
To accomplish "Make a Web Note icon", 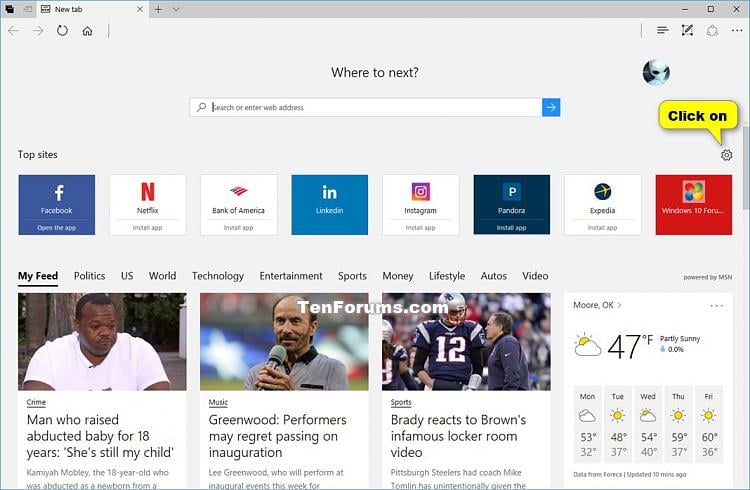I will click(687, 31).
